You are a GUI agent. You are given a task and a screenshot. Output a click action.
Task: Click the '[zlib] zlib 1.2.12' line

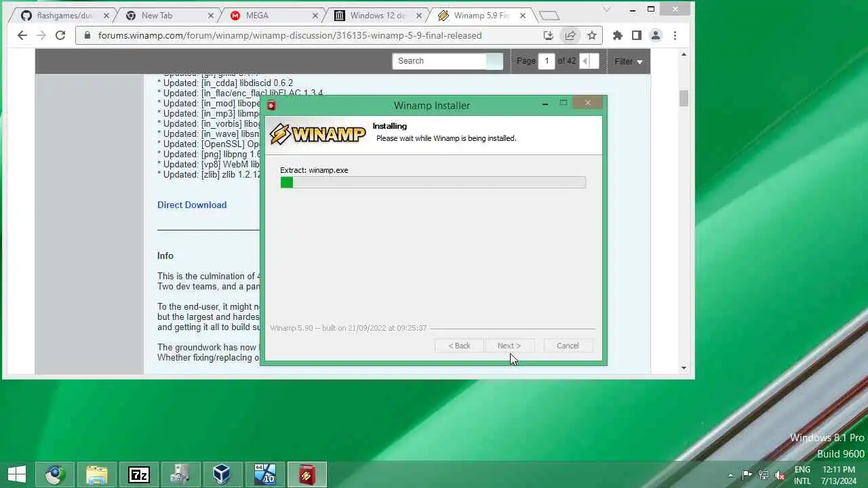[x=209, y=174]
